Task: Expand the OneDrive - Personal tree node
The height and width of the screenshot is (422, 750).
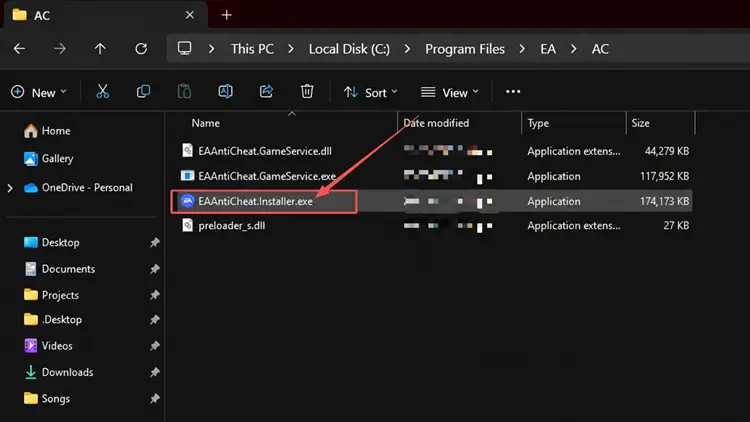Action: click(10, 188)
